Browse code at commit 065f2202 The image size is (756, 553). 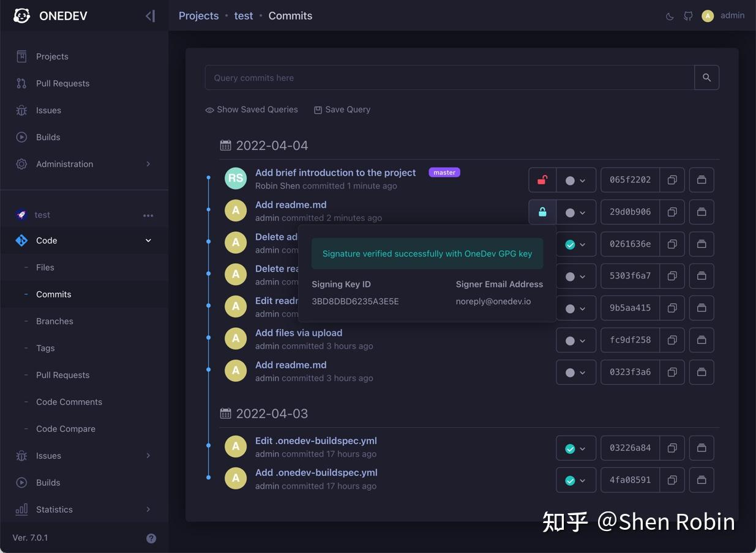[702, 180]
